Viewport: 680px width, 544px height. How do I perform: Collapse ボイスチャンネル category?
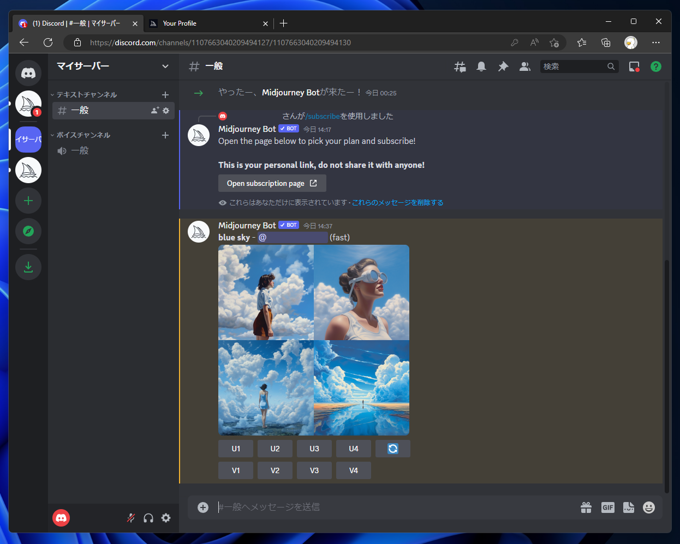click(81, 135)
